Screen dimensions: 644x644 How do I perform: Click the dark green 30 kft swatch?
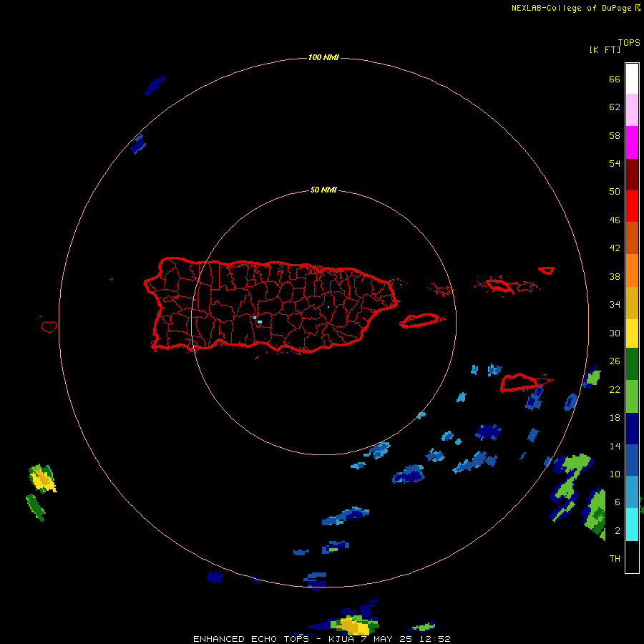(x=632, y=364)
